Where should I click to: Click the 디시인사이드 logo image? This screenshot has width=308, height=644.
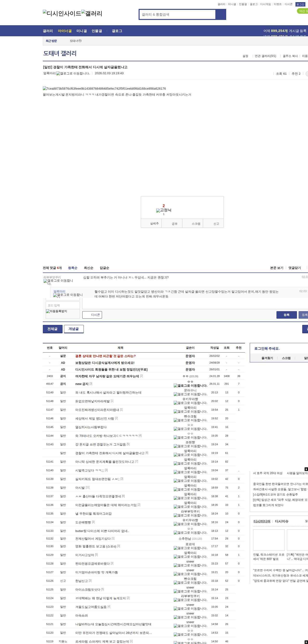coord(62,13)
